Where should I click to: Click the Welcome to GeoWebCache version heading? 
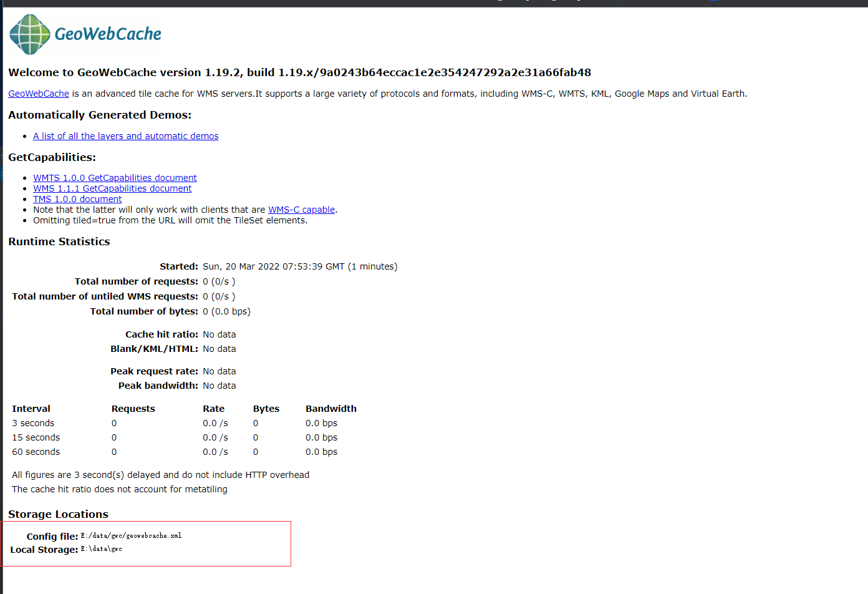pos(299,72)
